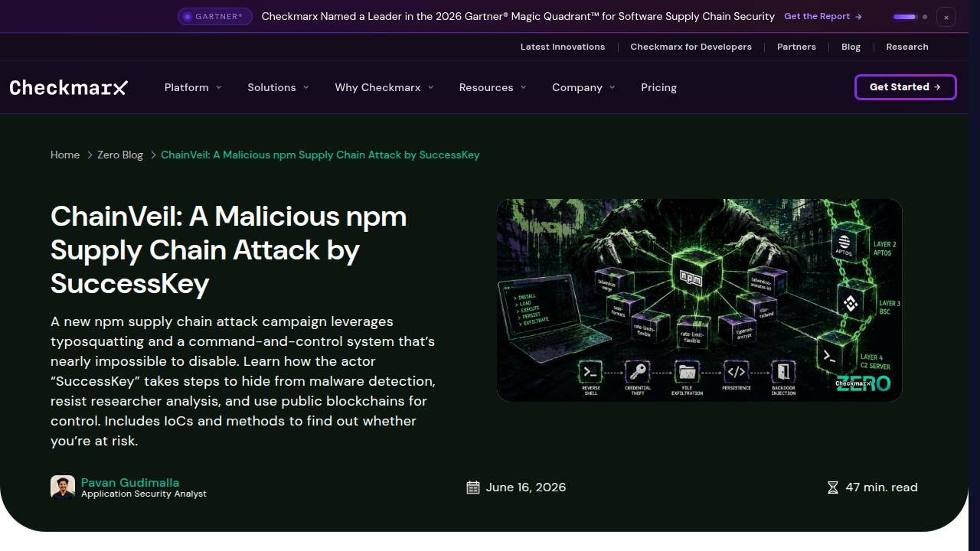This screenshot has width=980, height=551.
Task: Click the ChainVeil breadcrumb title
Action: pos(320,155)
